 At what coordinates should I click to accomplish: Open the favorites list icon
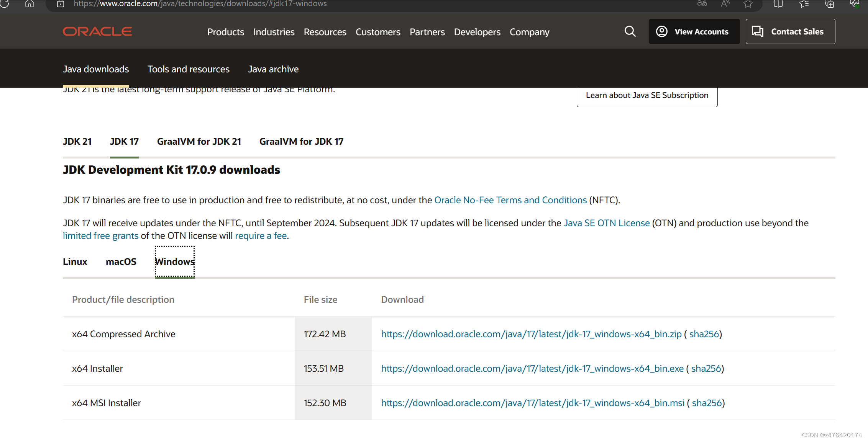(804, 4)
